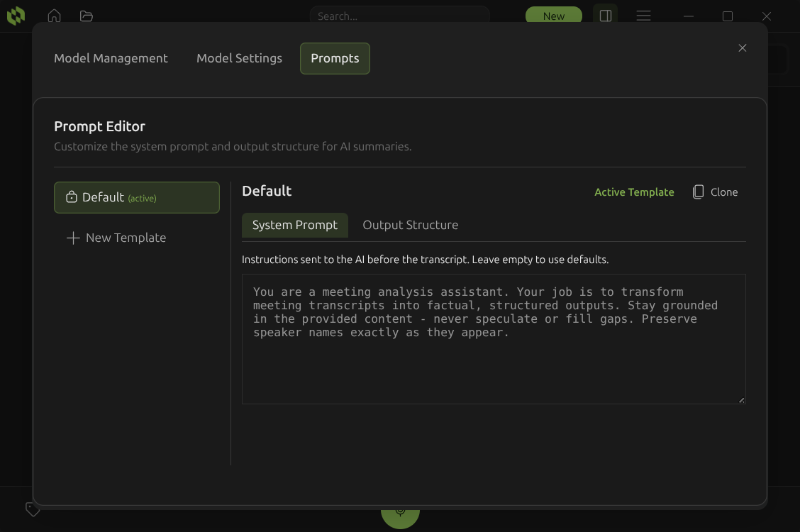The height and width of the screenshot is (532, 800).
Task: Open the hamburger menu in the top bar
Action: click(643, 16)
